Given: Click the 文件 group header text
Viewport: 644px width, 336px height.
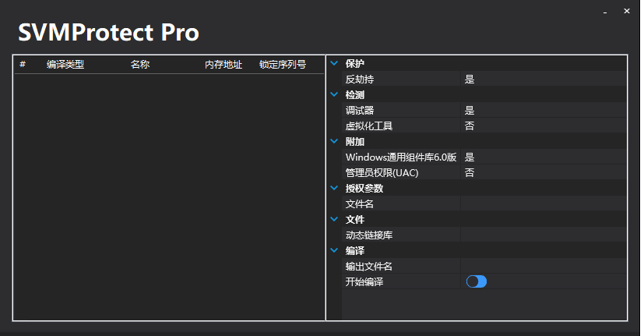Looking at the screenshot, I should [355, 219].
